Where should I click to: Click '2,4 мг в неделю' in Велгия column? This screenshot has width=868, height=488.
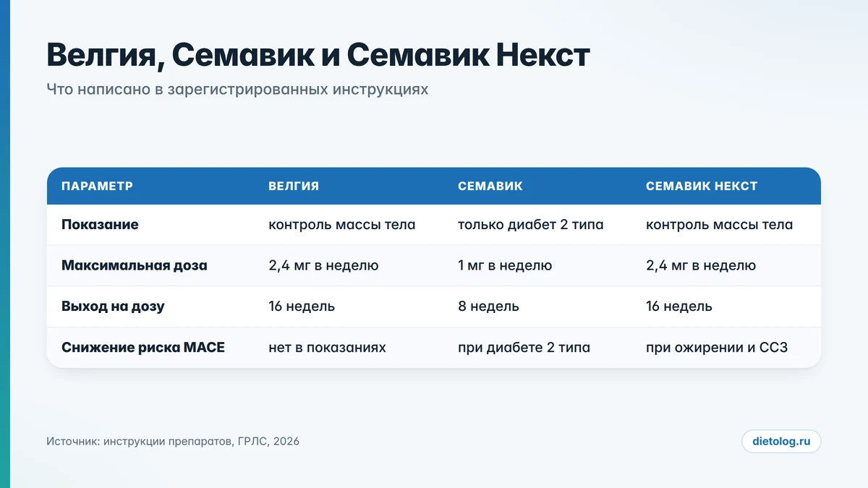323,265
